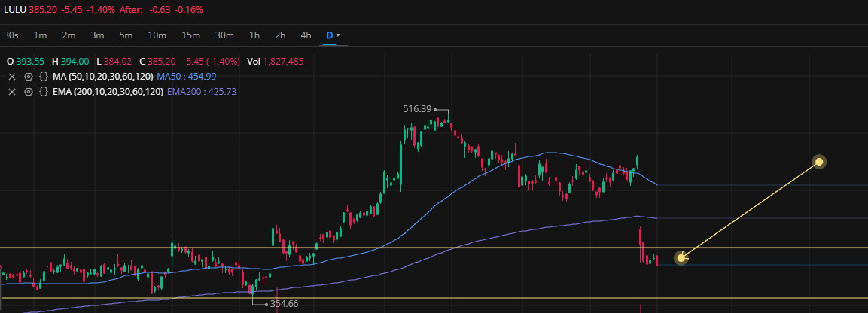Click the MA (50,10,20,30,60,120) indicator label
The width and height of the screenshot is (868, 313).
tap(103, 76)
